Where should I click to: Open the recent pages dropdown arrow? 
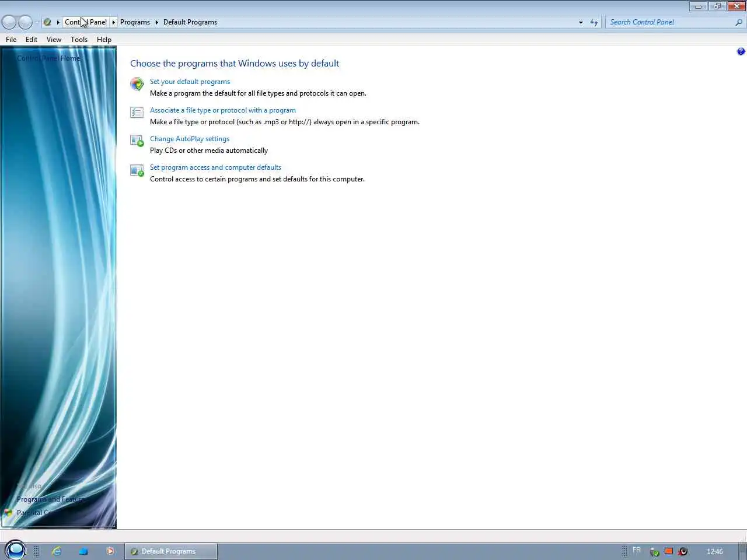37,22
